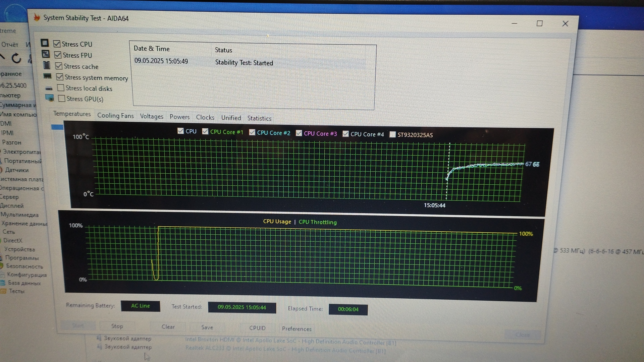Check the ST9320325AS drive graph checkbox
This screenshot has width=644, height=362.
pyautogui.click(x=392, y=134)
